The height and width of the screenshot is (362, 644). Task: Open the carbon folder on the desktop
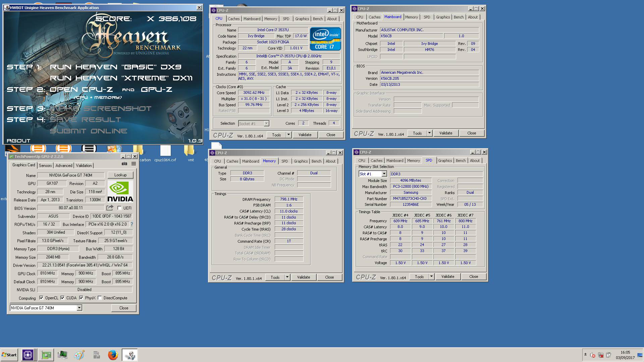pos(138,151)
